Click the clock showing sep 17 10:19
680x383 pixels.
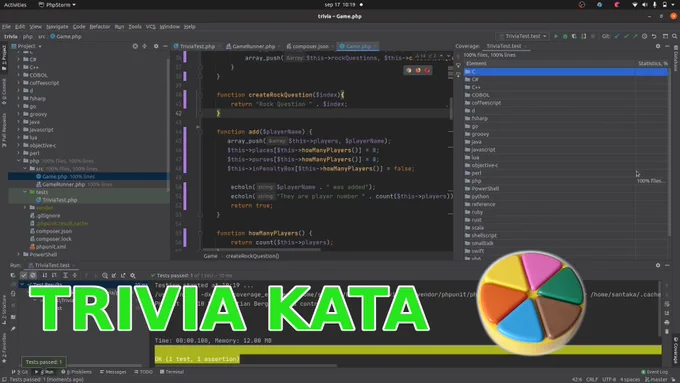point(340,5)
